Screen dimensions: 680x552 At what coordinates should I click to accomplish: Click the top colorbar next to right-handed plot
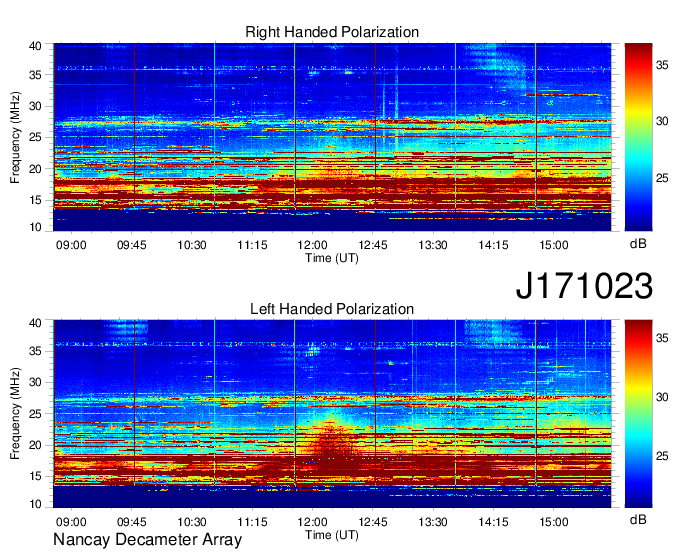(x=638, y=137)
